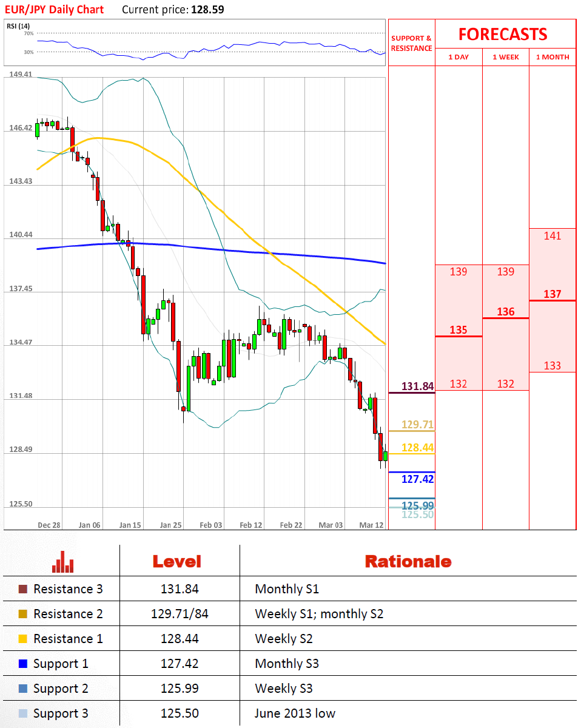
Task: Click the 140.44 price axis label
Action: pyautogui.click(x=20, y=235)
